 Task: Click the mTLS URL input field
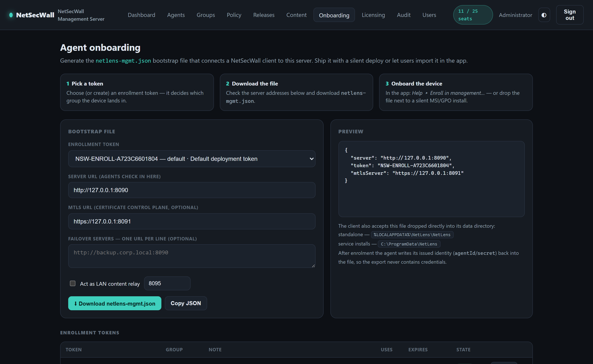[x=192, y=221]
